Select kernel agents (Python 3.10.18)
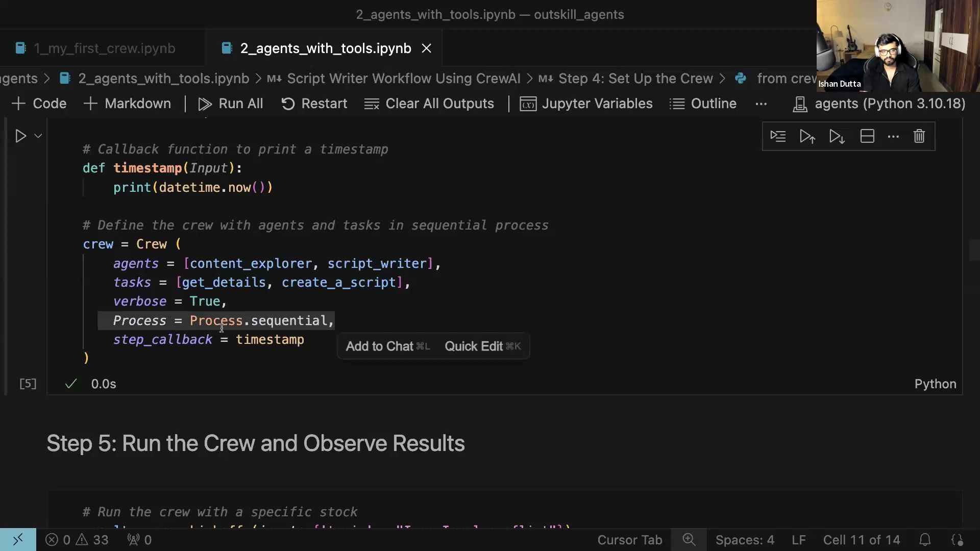The width and height of the screenshot is (980, 551). click(879, 104)
